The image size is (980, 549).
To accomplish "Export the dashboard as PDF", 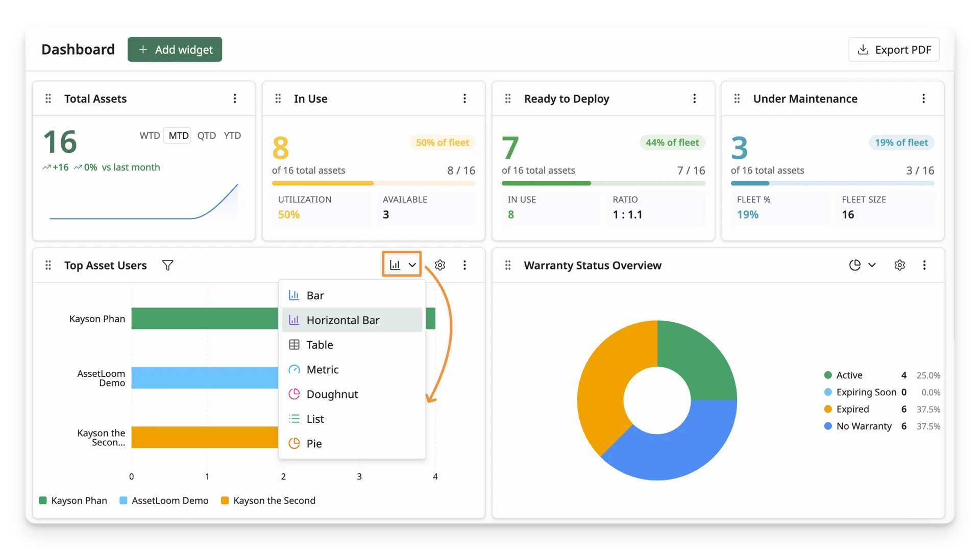I will point(894,50).
